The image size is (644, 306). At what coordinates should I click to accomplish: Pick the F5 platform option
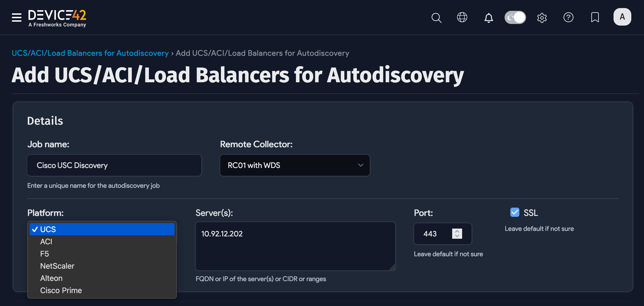pyautogui.click(x=45, y=254)
